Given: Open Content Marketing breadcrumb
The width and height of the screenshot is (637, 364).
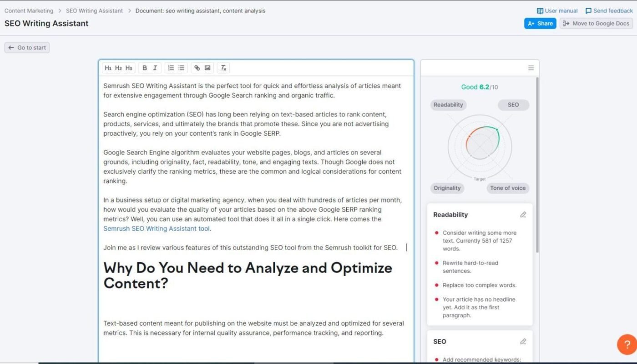Looking at the screenshot, I should point(29,11).
